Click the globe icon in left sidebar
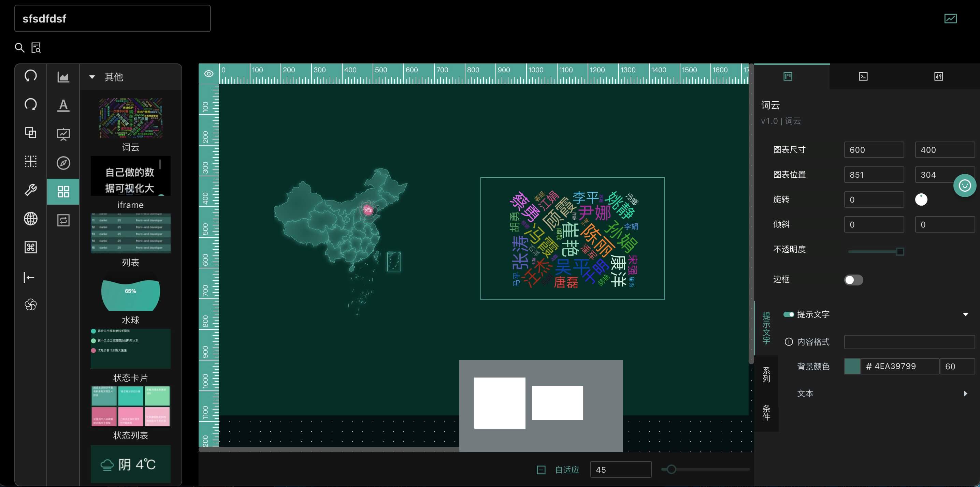Screen dimensions: 980x487 pos(30,219)
